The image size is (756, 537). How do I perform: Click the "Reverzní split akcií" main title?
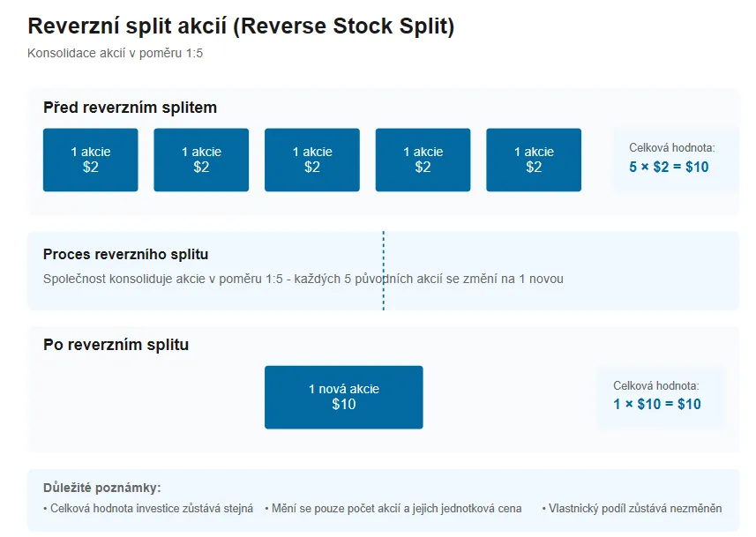coord(241,26)
